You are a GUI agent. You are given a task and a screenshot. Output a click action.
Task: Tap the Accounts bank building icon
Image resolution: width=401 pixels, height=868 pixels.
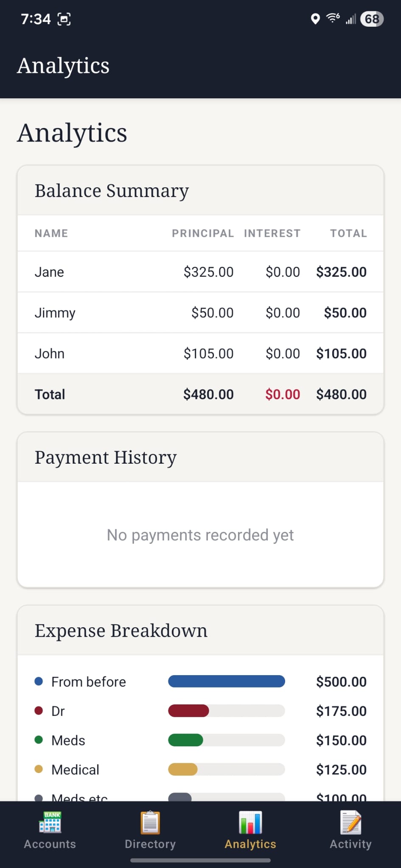(50, 823)
